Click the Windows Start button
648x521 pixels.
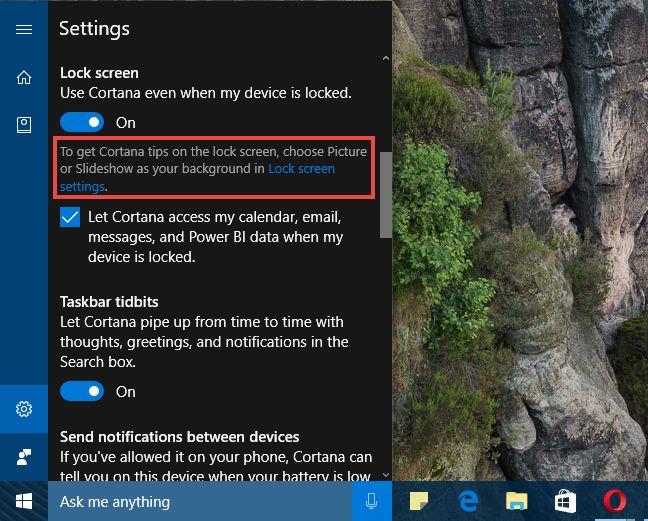pyautogui.click(x=24, y=502)
